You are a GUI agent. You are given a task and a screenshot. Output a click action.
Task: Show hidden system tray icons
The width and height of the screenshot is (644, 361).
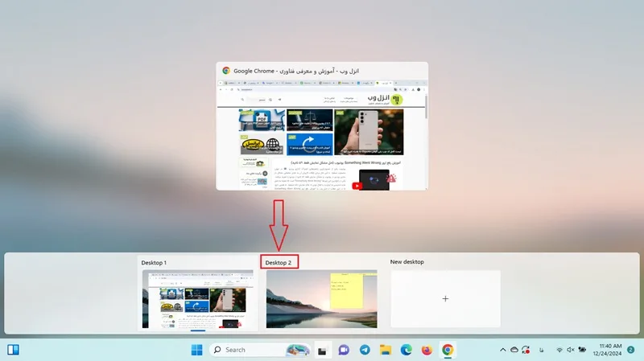(x=502, y=350)
